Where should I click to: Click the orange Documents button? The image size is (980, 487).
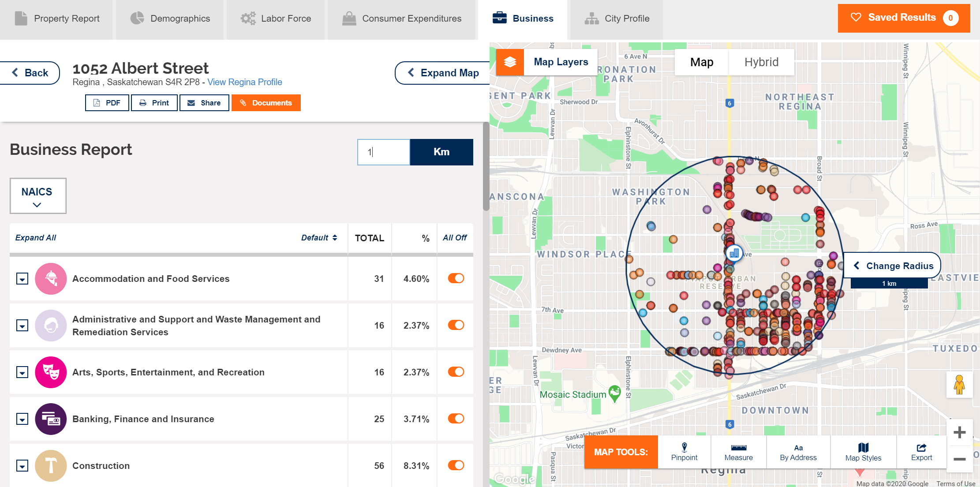click(x=266, y=103)
